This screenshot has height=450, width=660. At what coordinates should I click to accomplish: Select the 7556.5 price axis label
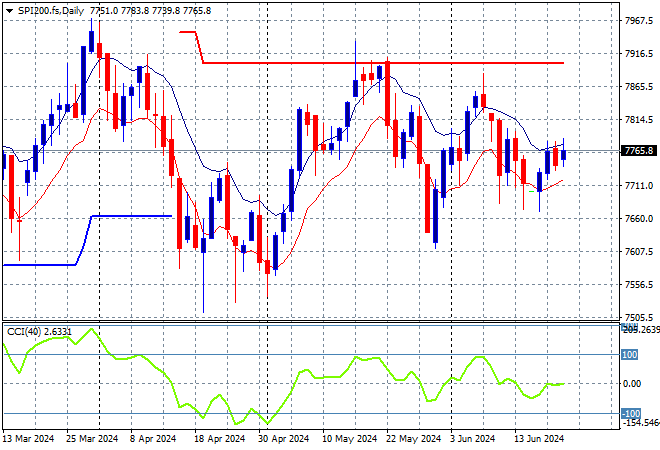[x=639, y=285]
